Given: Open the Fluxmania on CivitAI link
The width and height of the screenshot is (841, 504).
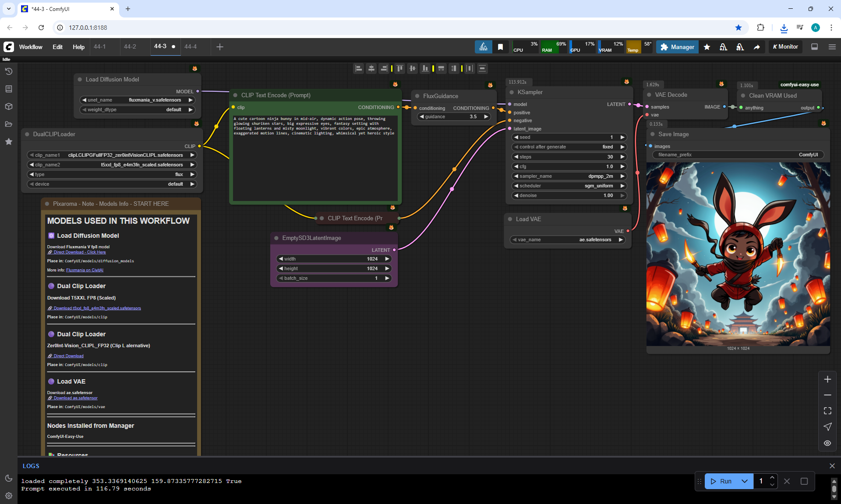Looking at the screenshot, I should pyautogui.click(x=85, y=270).
